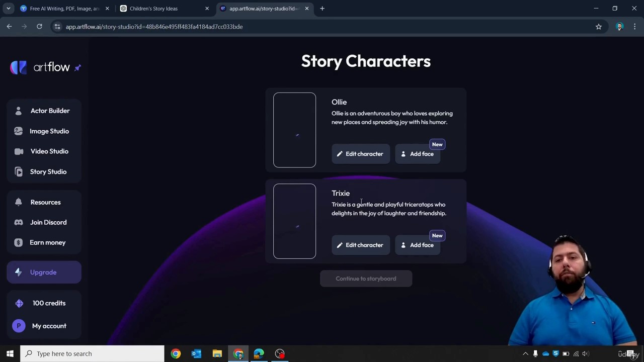The image size is (644, 362).
Task: Click the address bar URL
Action: (154, 27)
